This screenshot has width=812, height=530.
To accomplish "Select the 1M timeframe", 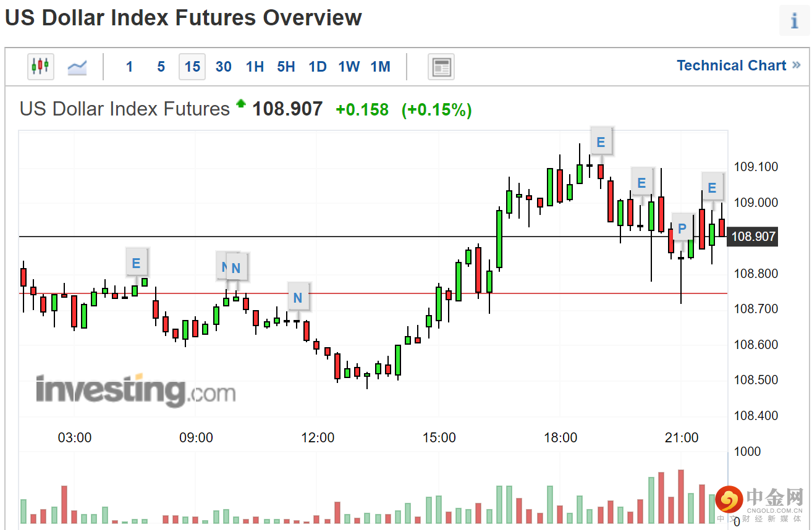I will click(381, 67).
